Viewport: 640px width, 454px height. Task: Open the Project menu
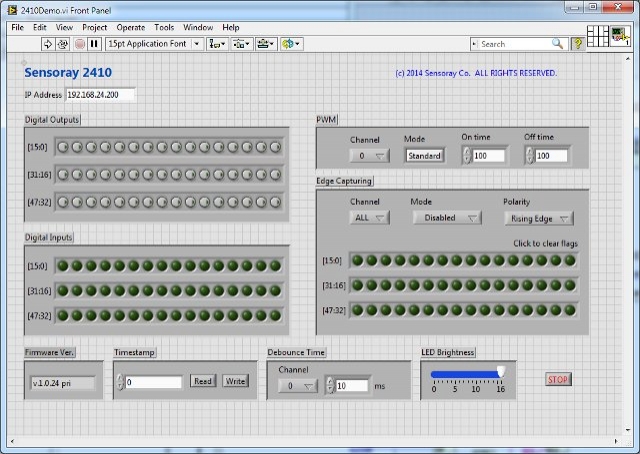click(95, 27)
